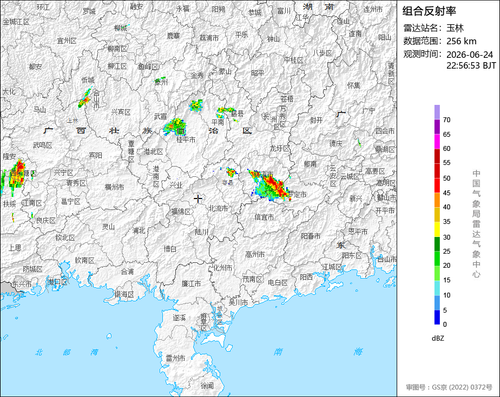Image resolution: width=500 pixels, height=397 pixels.
Task: Click the 钦南区 map label
Action: pos(85,260)
